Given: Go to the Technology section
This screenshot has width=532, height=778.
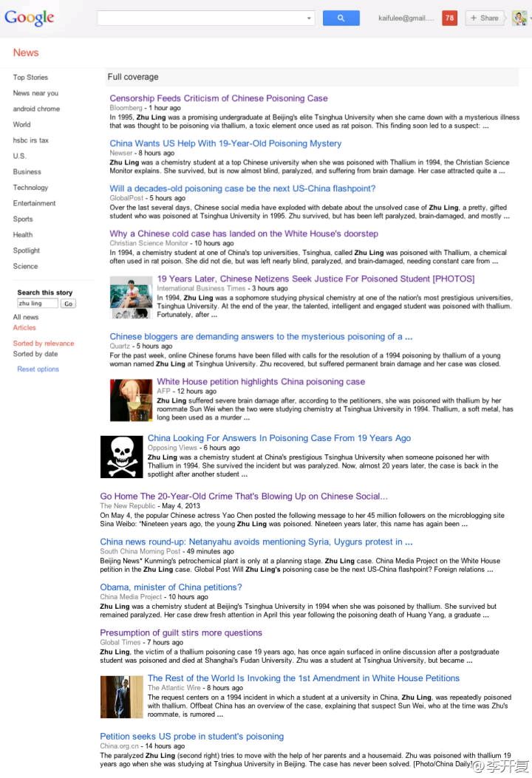Looking at the screenshot, I should tap(30, 188).
